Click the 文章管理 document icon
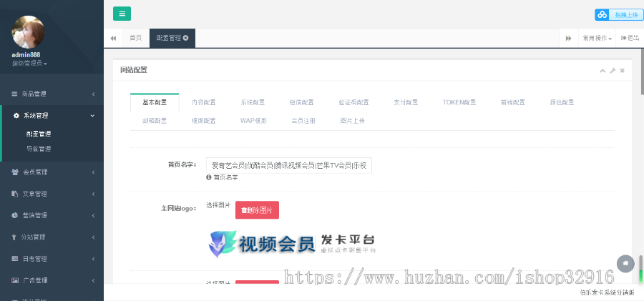Screen dimensions: 644x301 coord(15,194)
